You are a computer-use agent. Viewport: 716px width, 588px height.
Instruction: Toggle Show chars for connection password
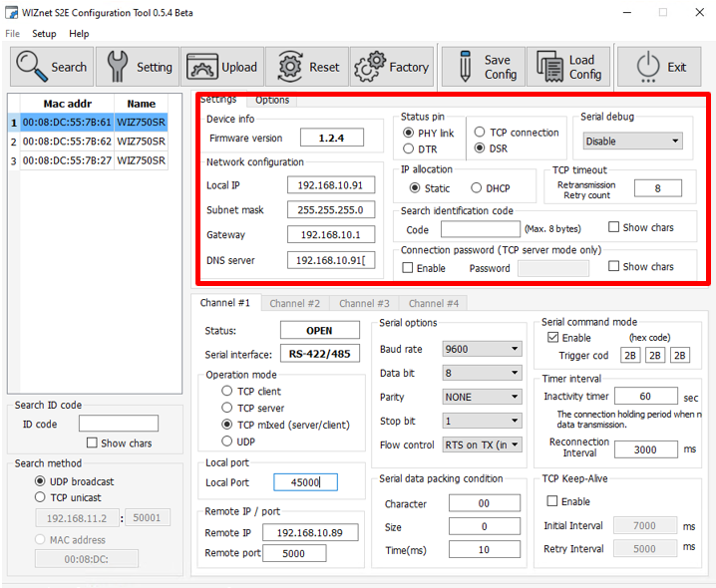click(x=641, y=266)
